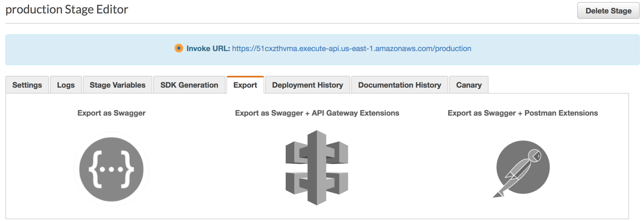The image size is (644, 221).
Task: Click Export as Swagger + Postman Extensions
Action: [x=523, y=113]
